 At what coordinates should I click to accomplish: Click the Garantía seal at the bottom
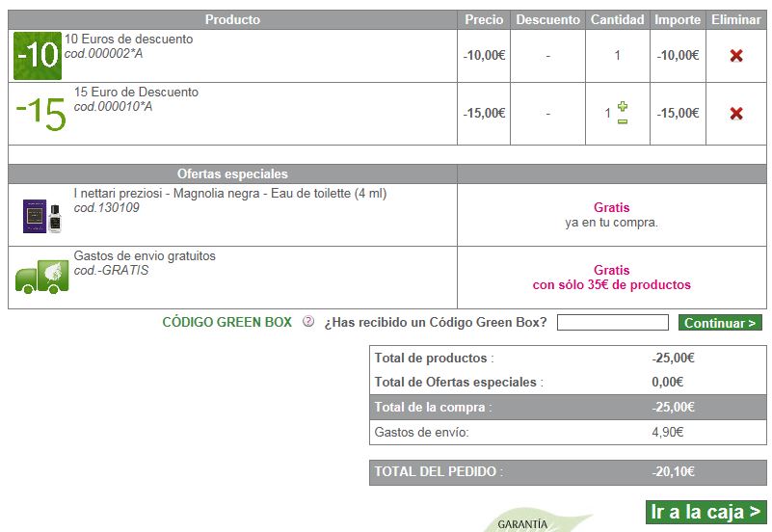pos(525,523)
